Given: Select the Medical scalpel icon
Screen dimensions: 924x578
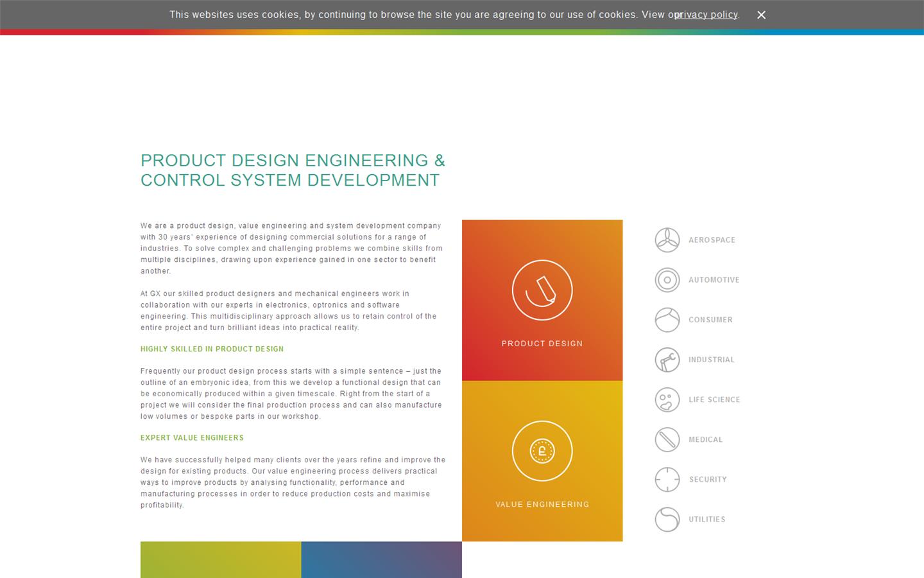Looking at the screenshot, I should (667, 439).
